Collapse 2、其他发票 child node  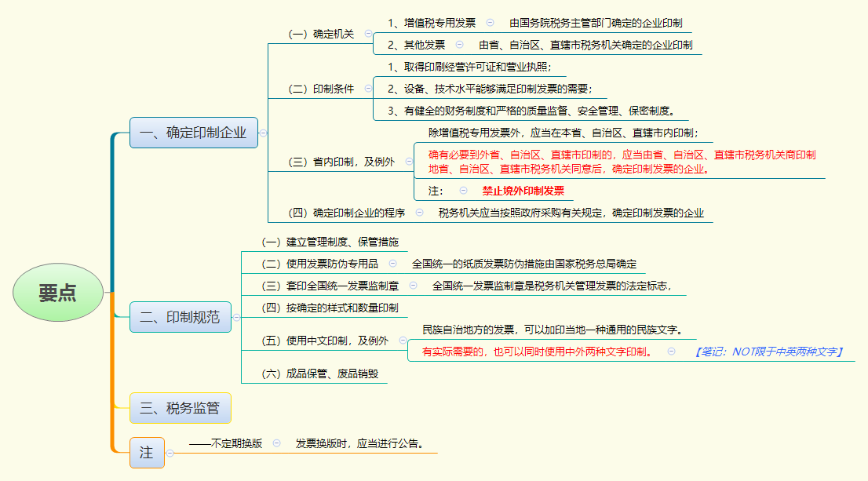point(459,45)
